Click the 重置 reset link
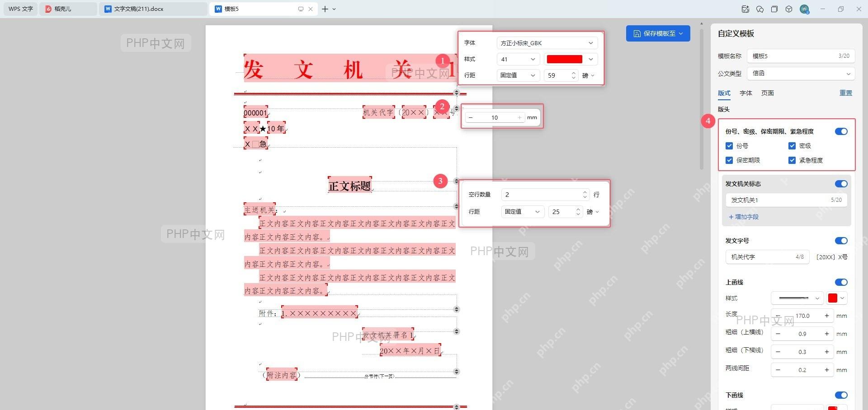868x410 pixels. [x=846, y=93]
